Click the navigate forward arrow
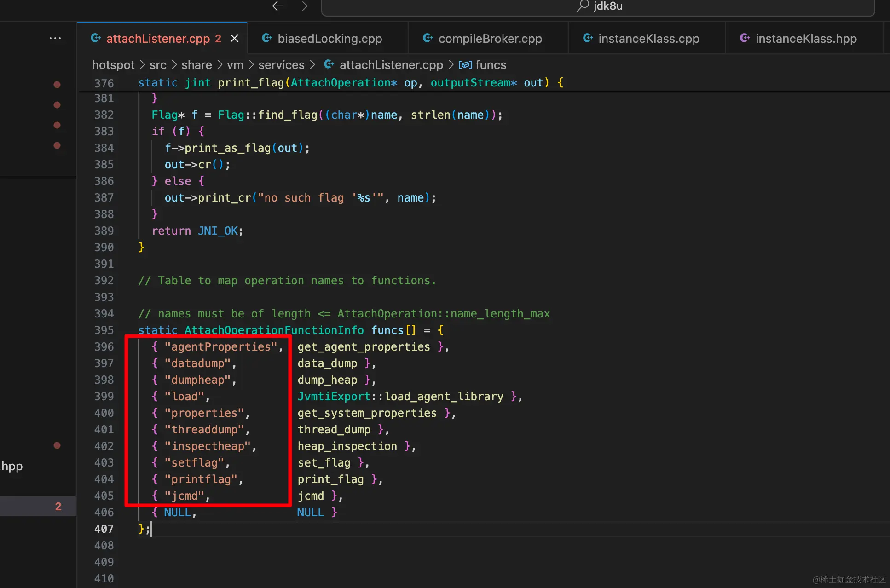Viewport: 890px width, 588px height. (x=302, y=6)
